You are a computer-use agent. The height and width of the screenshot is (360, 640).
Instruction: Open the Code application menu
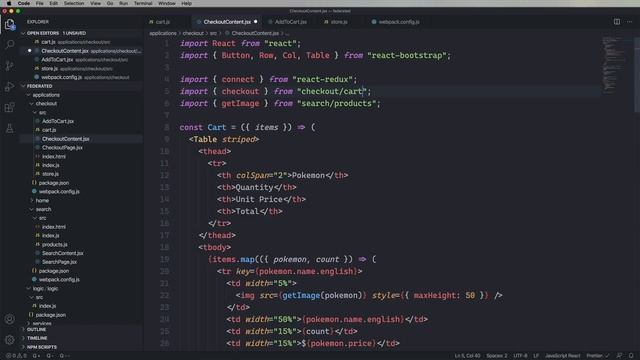[x=24, y=3]
